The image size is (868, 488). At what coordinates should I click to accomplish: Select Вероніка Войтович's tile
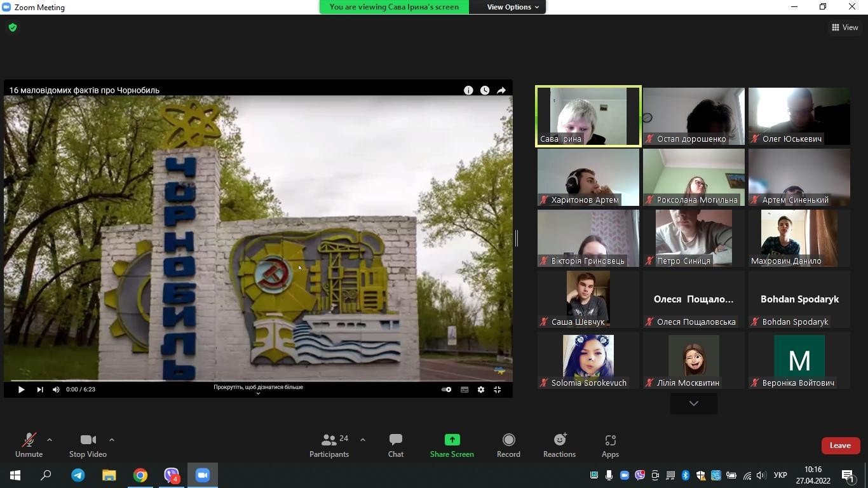799,360
